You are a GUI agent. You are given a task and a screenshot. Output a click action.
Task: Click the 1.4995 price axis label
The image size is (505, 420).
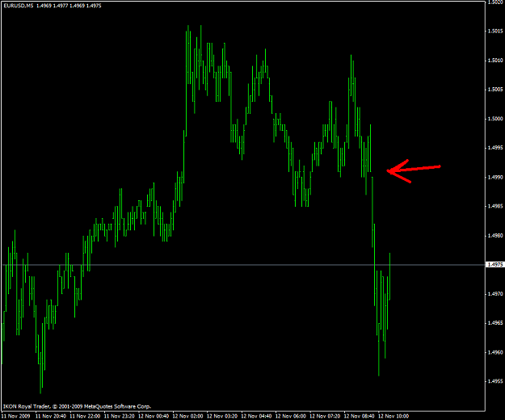coord(495,148)
